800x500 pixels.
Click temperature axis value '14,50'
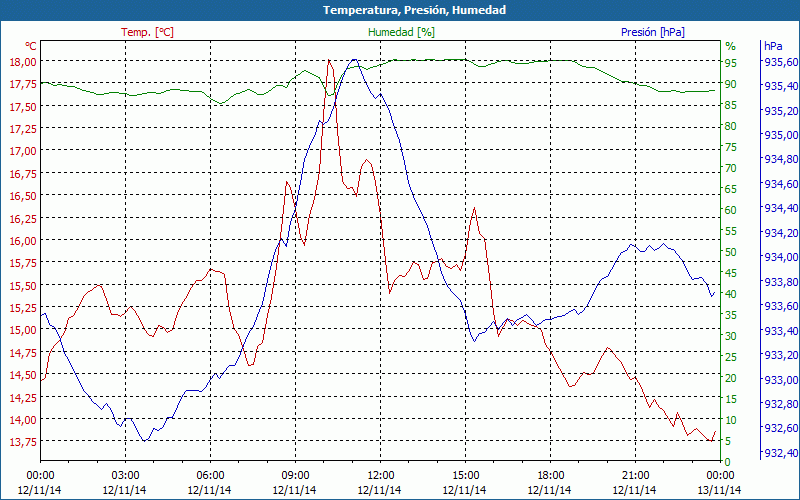tap(23, 374)
